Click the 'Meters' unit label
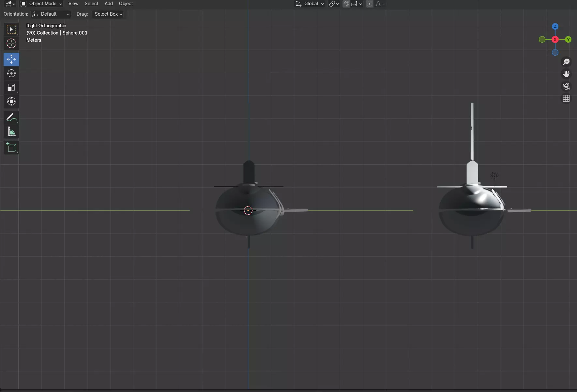The width and height of the screenshot is (577, 392). tap(34, 40)
